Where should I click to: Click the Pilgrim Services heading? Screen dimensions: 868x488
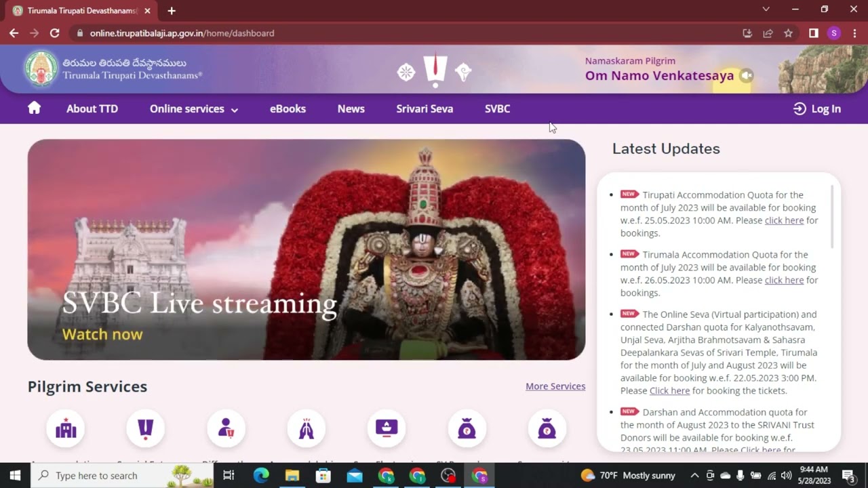(x=87, y=386)
